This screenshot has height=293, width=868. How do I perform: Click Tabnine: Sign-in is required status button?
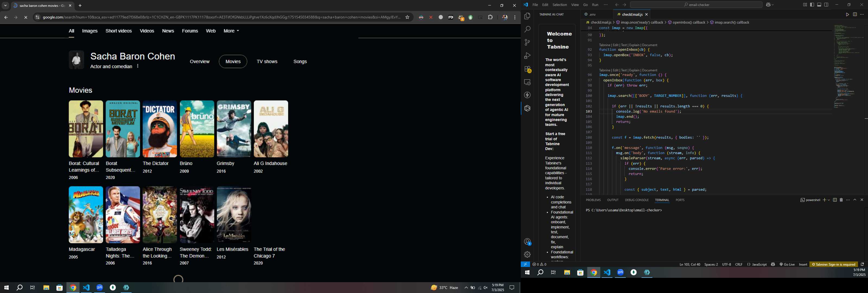pyautogui.click(x=833, y=264)
